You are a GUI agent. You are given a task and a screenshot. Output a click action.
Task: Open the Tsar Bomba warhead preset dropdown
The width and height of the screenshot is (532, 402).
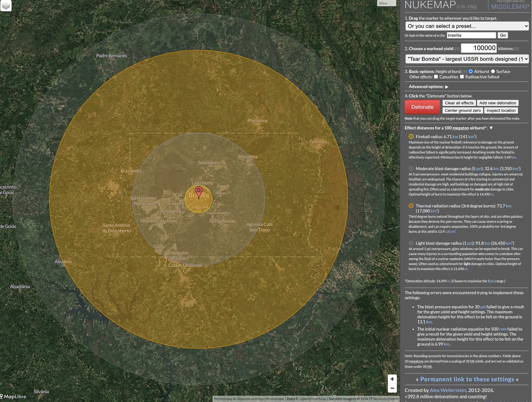coord(467,59)
